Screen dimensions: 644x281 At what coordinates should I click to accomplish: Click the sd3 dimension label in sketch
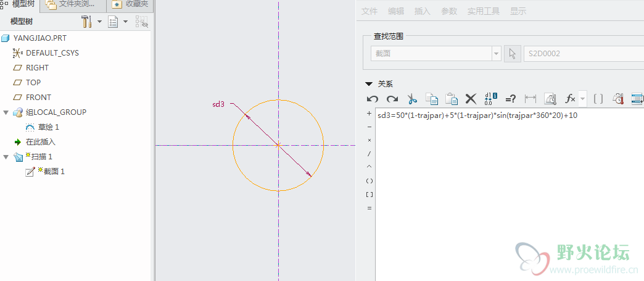(218, 104)
